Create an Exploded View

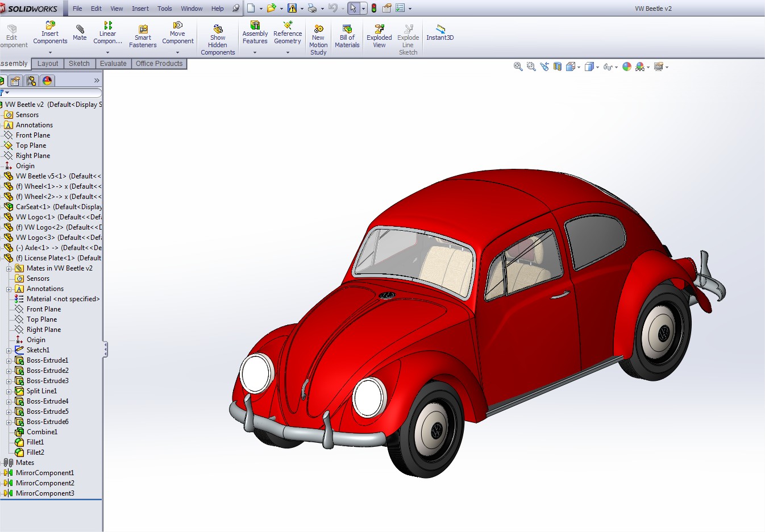[379, 36]
